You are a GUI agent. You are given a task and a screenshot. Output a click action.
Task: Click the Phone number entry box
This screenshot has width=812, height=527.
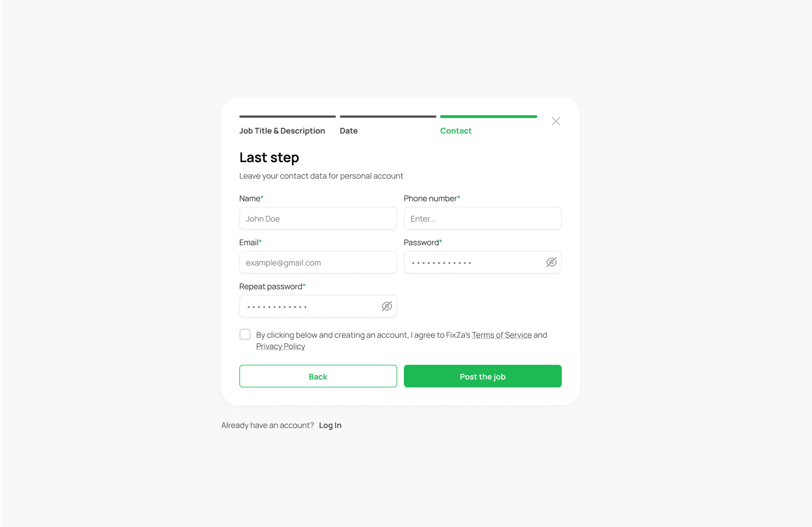(482, 218)
